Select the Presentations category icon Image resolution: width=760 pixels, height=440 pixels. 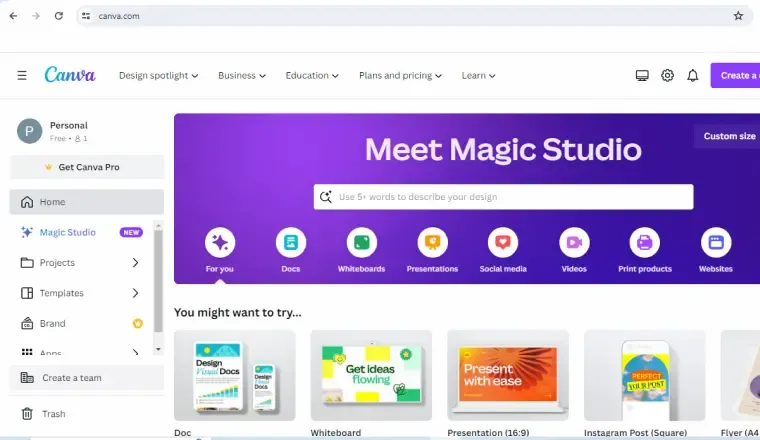432,242
